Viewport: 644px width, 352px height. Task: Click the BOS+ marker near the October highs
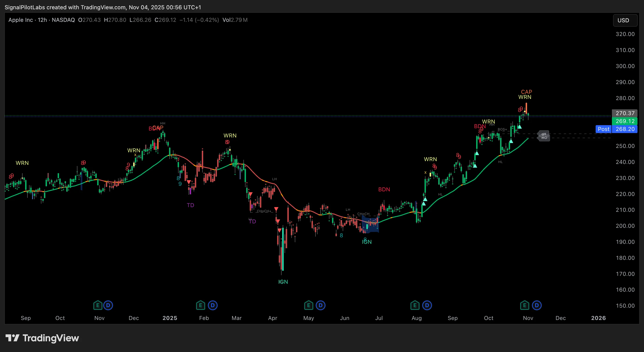502,130
